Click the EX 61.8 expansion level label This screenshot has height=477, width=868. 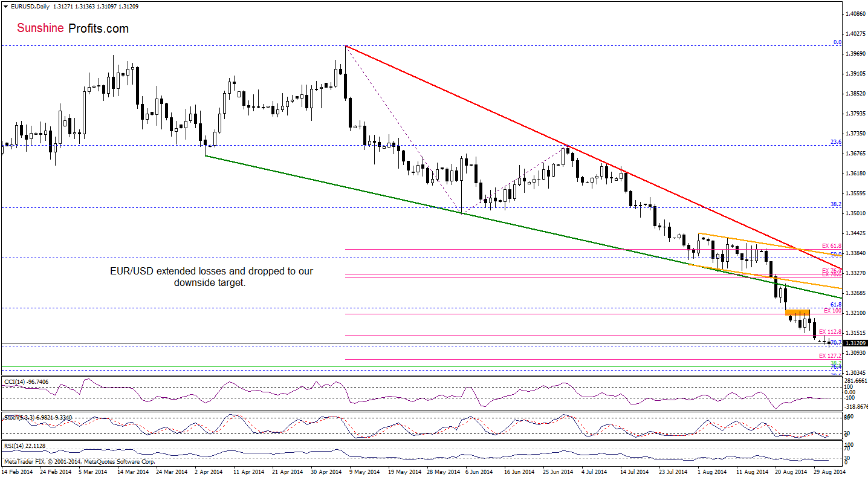[x=832, y=246]
